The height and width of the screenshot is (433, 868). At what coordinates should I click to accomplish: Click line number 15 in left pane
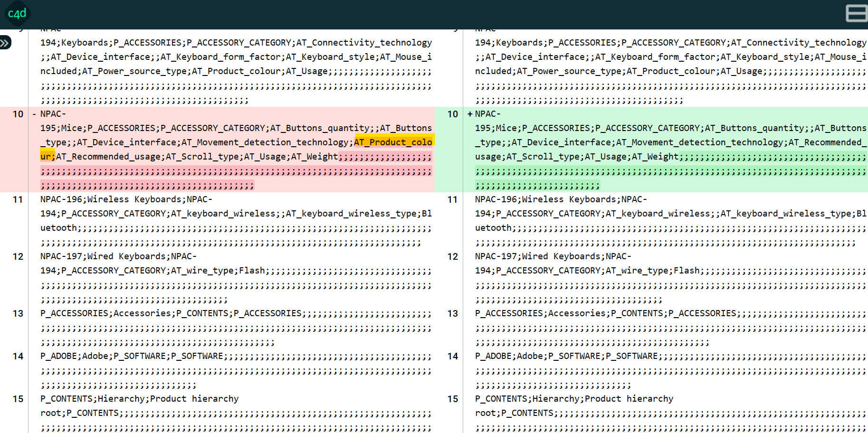[x=18, y=399]
